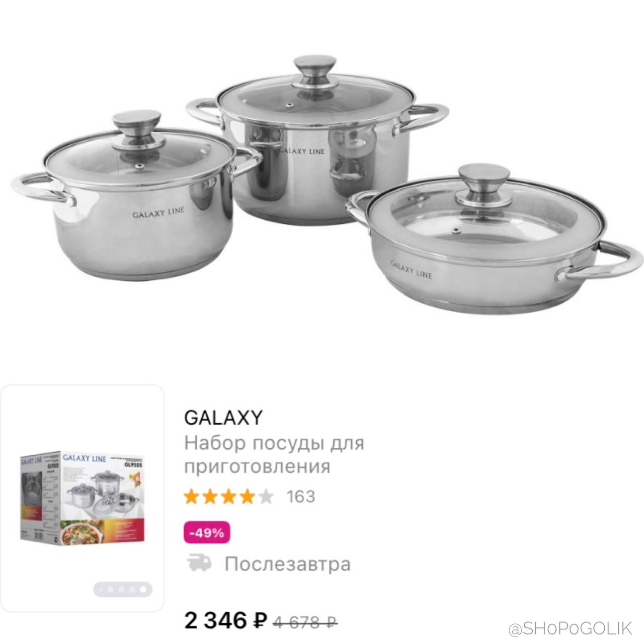This screenshot has width=644, height=644.
Task: Click the 'Послезавтра' delivery date label
Action: (x=287, y=563)
